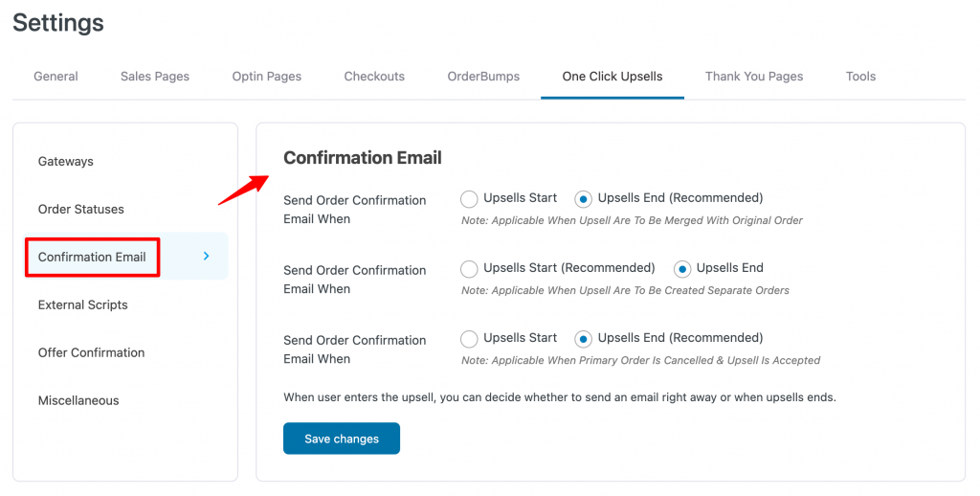Click the chevron arrow beside Confirmation Email
Viewport: 980px width, 496px height.
[x=207, y=256]
